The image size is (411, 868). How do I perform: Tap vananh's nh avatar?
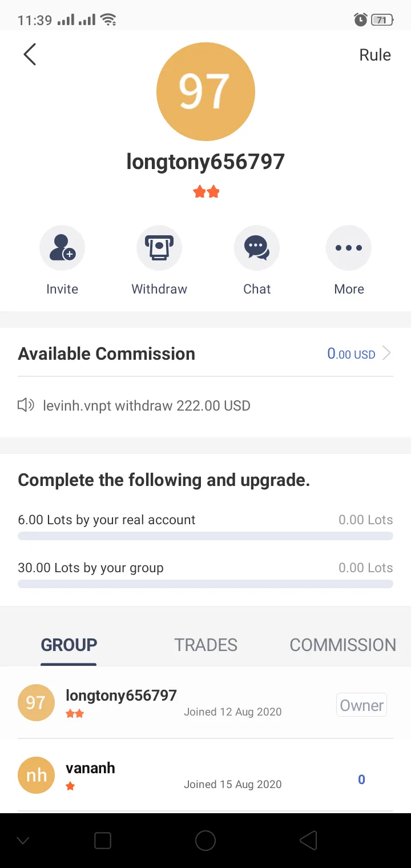[x=37, y=775]
